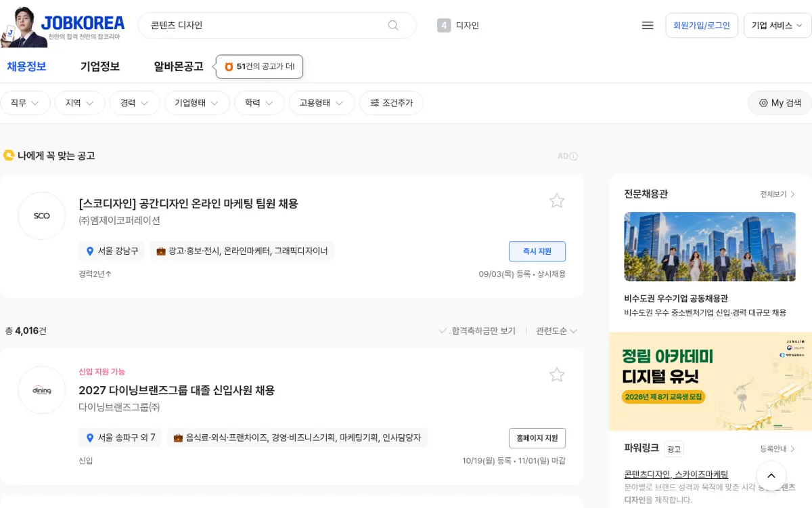Click the search magnifier icon
This screenshot has width=812, height=508.
[393, 25]
